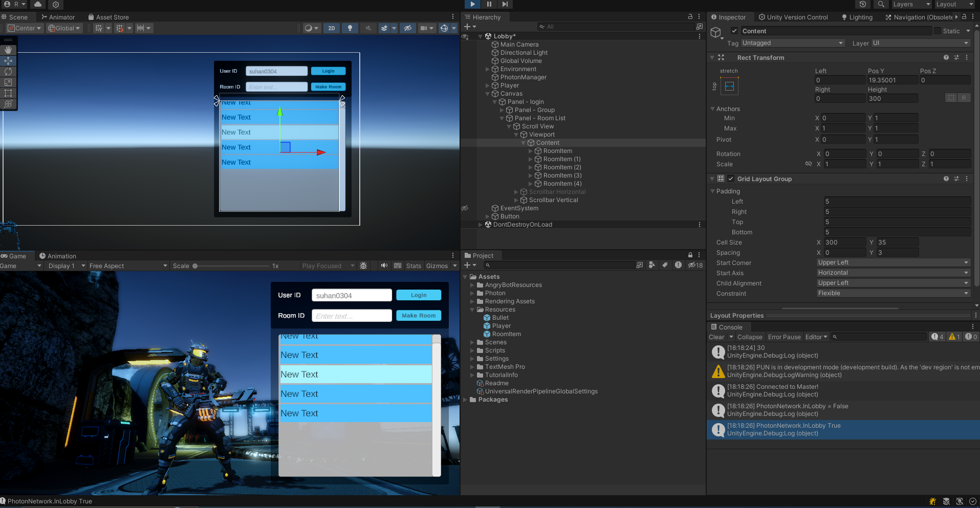Toggle the Content object active checkbox

tap(734, 31)
